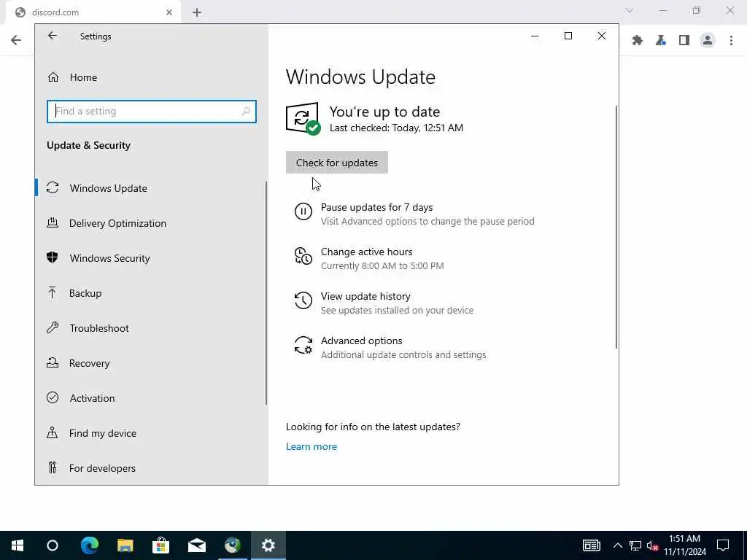Click the For developers tools icon
The image size is (747, 560).
click(53, 467)
